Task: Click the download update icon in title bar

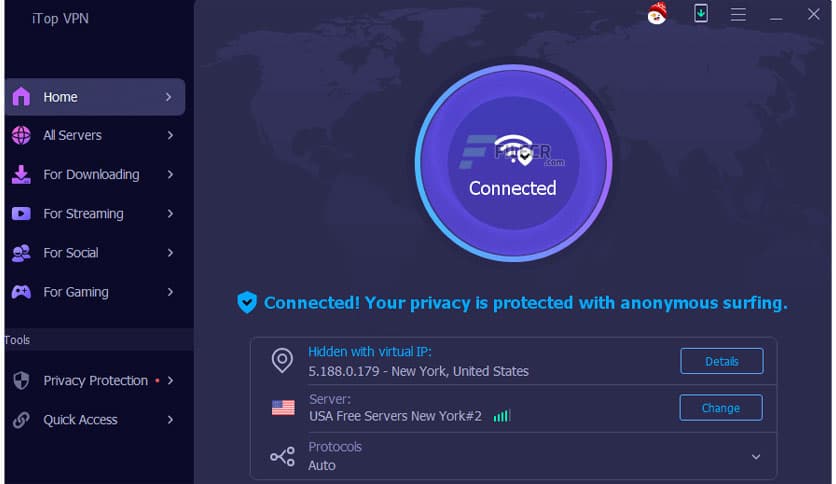Action: (x=701, y=14)
